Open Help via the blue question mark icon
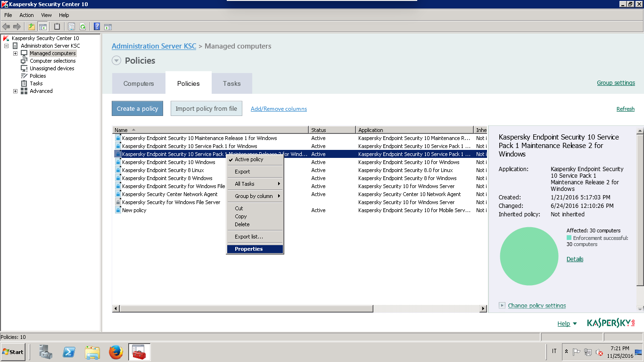Viewport: 644px width, 362px height. click(97, 26)
